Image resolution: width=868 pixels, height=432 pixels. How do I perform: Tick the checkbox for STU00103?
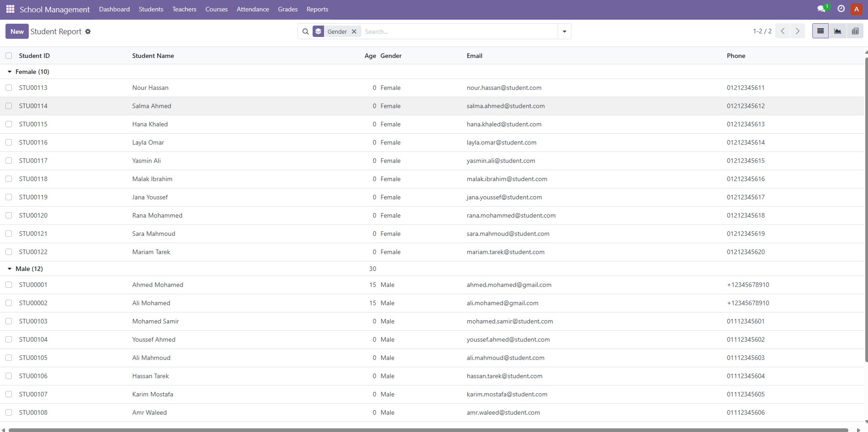coord(9,321)
